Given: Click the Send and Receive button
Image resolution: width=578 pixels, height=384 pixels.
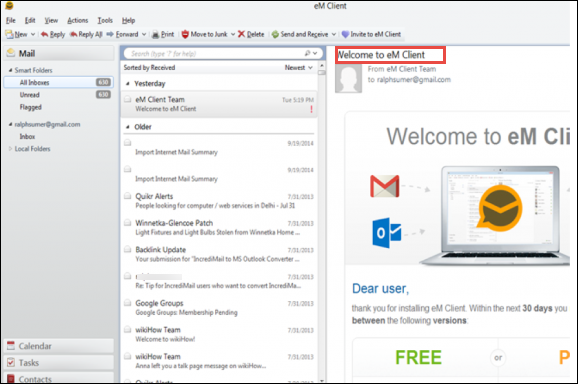Looking at the screenshot, I should [300, 34].
